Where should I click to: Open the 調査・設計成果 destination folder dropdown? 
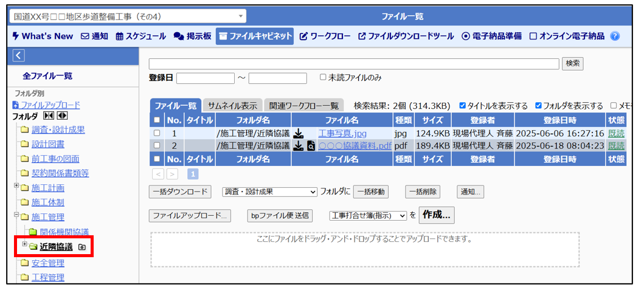tap(269, 192)
